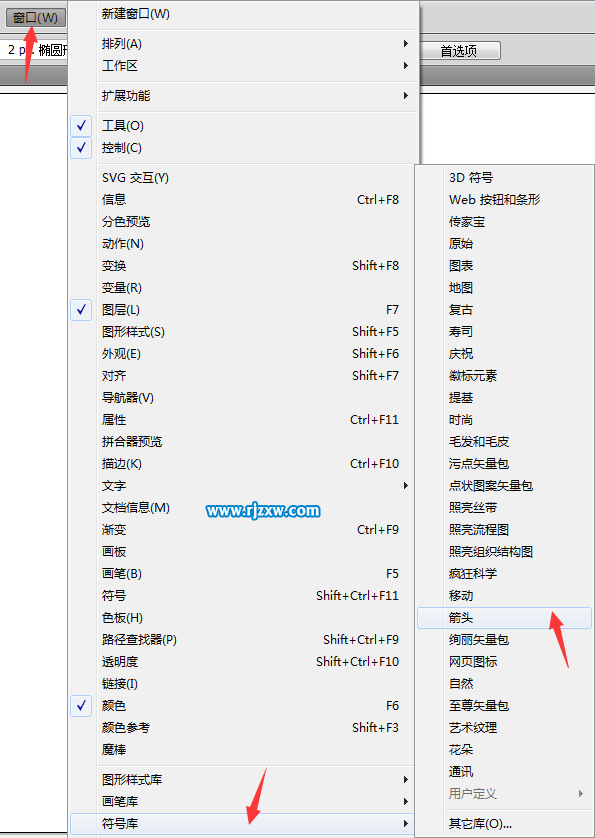Open the 透明度 panel
This screenshot has width=595, height=838.
pyautogui.click(x=243, y=662)
